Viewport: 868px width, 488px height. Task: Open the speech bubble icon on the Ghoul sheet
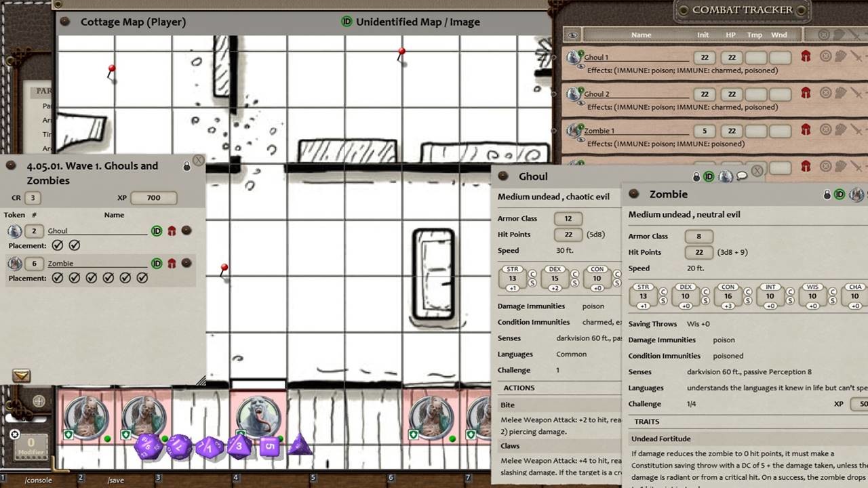(x=743, y=176)
